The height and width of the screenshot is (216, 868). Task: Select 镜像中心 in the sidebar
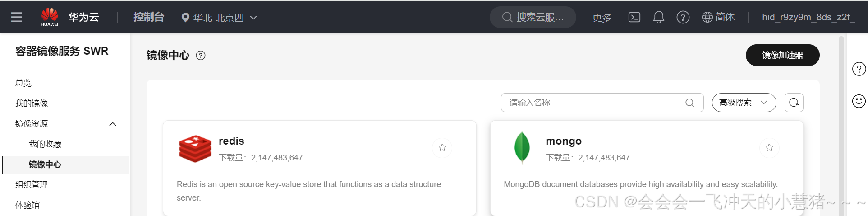(65, 164)
